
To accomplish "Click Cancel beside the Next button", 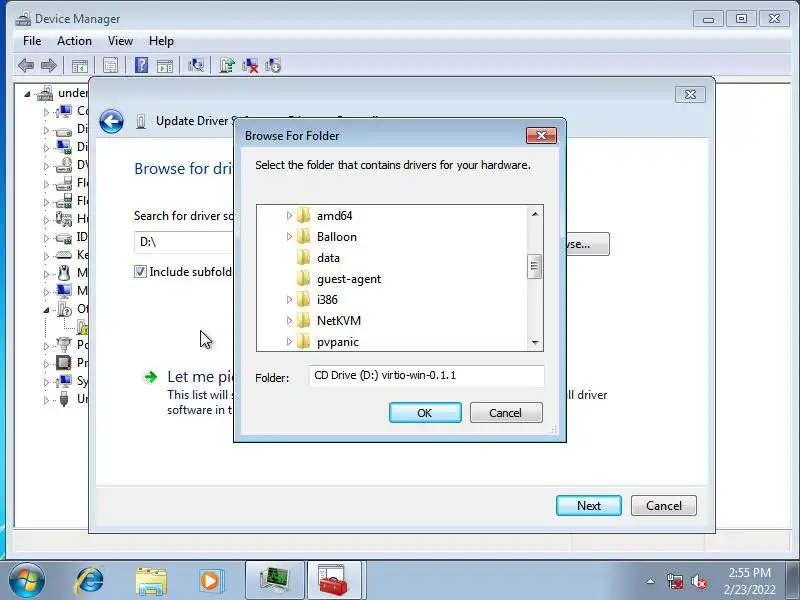I will click(664, 505).
